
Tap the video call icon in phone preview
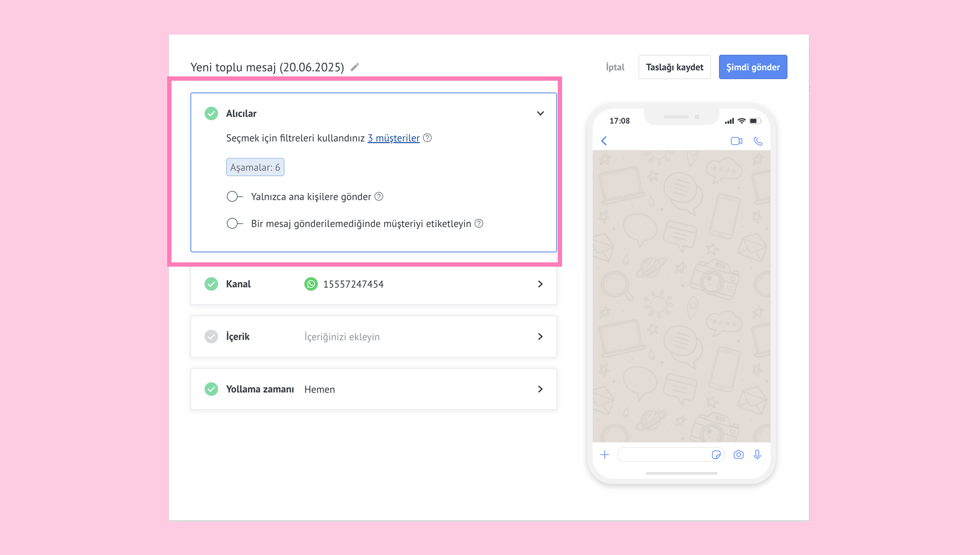pos(736,141)
